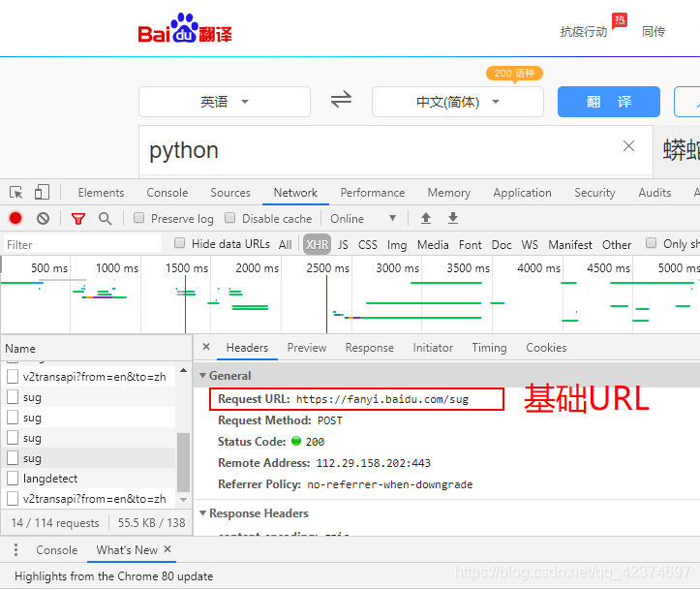The width and height of the screenshot is (700, 590).
Task: Click request list scroll down arrow
Action: point(184,500)
